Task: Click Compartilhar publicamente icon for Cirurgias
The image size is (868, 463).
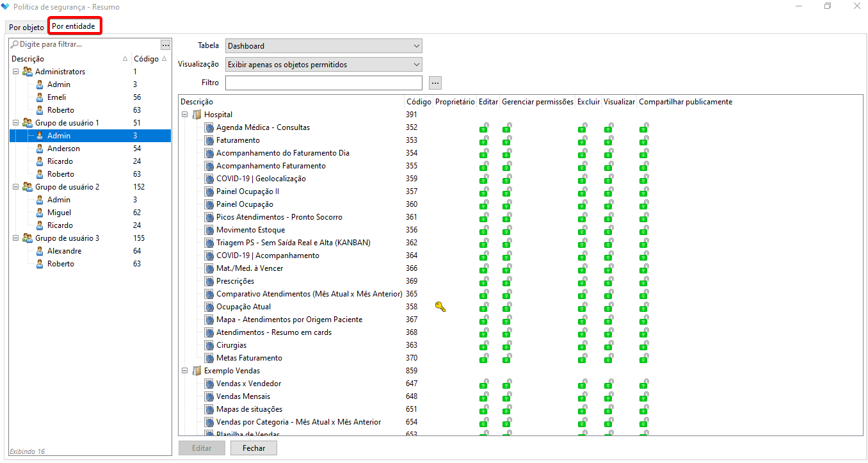Action: coord(643,346)
